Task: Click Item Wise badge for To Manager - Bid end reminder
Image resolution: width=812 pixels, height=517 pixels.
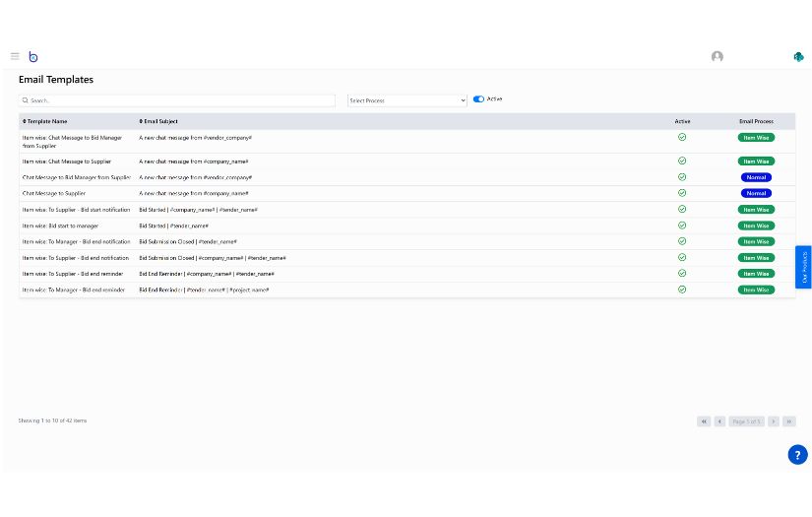Action: (756, 291)
